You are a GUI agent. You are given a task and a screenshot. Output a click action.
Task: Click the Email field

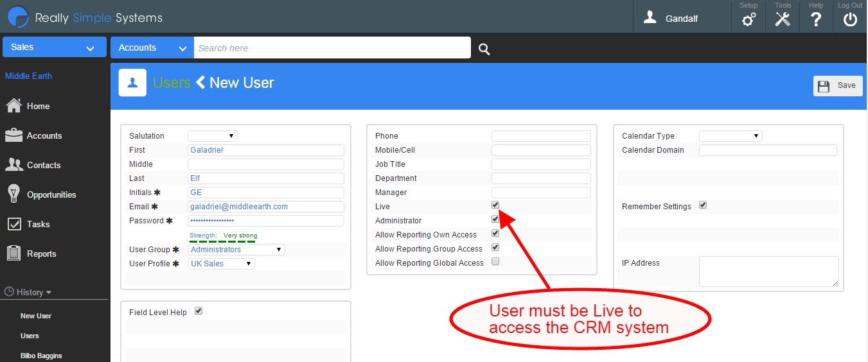coord(266,207)
